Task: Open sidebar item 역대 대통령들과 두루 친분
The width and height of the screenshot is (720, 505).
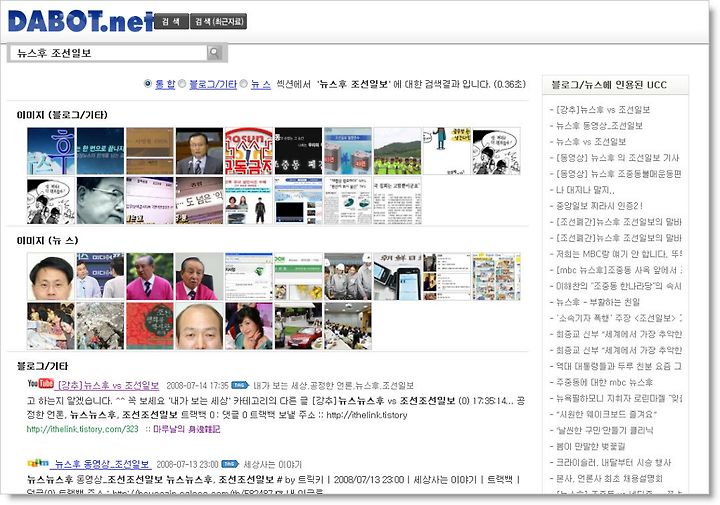Action: (x=619, y=366)
